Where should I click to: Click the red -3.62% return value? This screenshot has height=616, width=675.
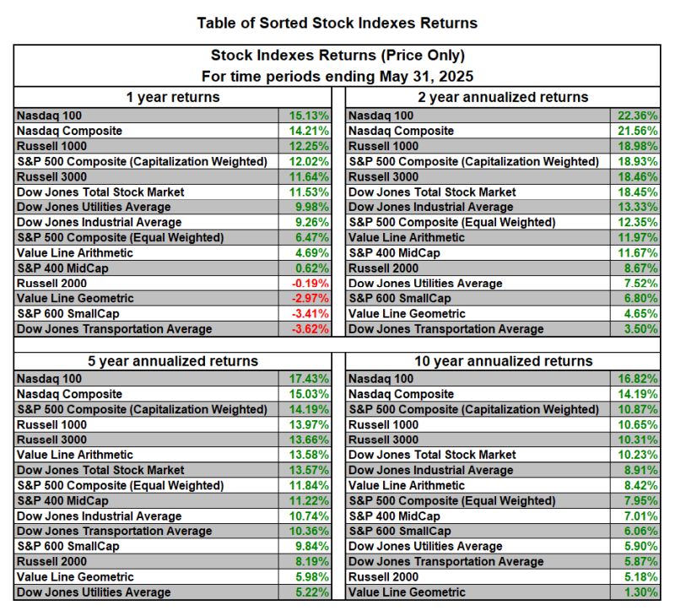[308, 329]
